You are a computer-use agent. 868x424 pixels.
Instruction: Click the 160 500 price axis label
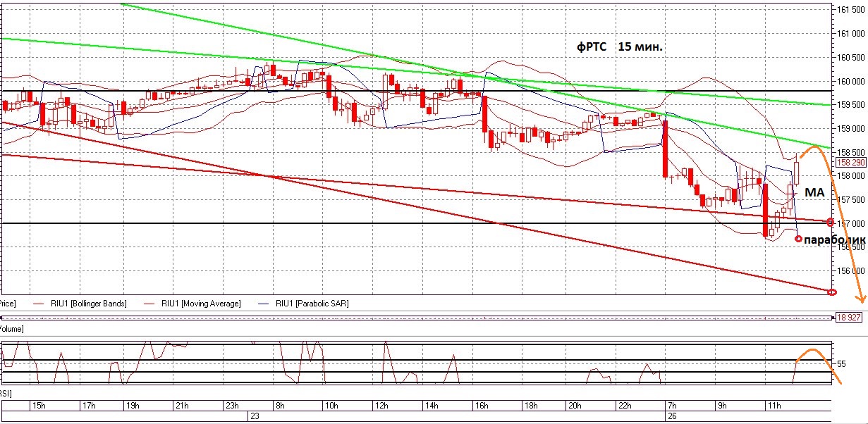point(851,57)
